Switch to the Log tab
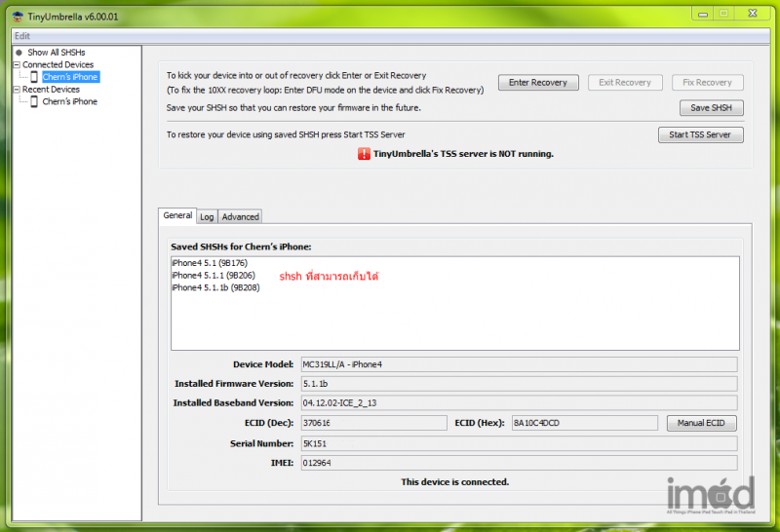The height and width of the screenshot is (532, 780). pos(208,216)
